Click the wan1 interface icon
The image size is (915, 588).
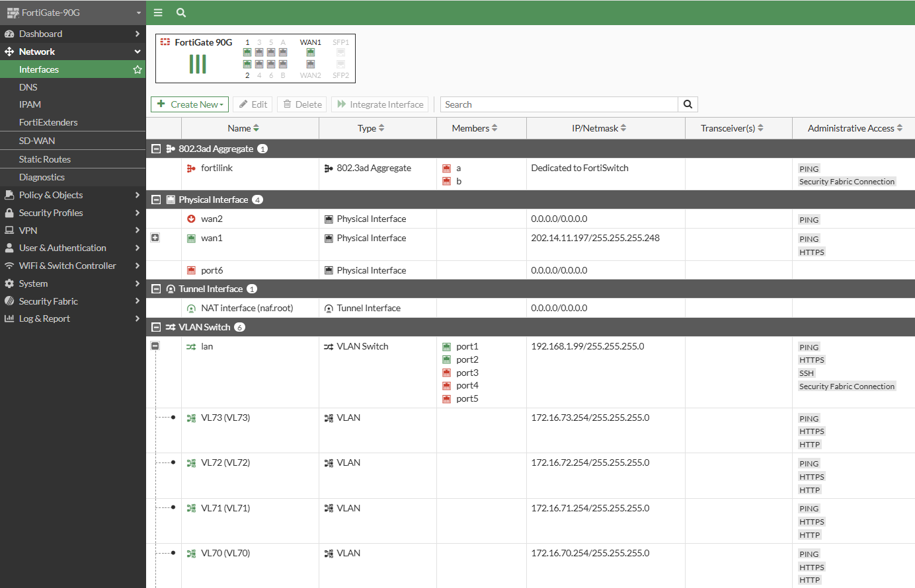pyautogui.click(x=191, y=239)
